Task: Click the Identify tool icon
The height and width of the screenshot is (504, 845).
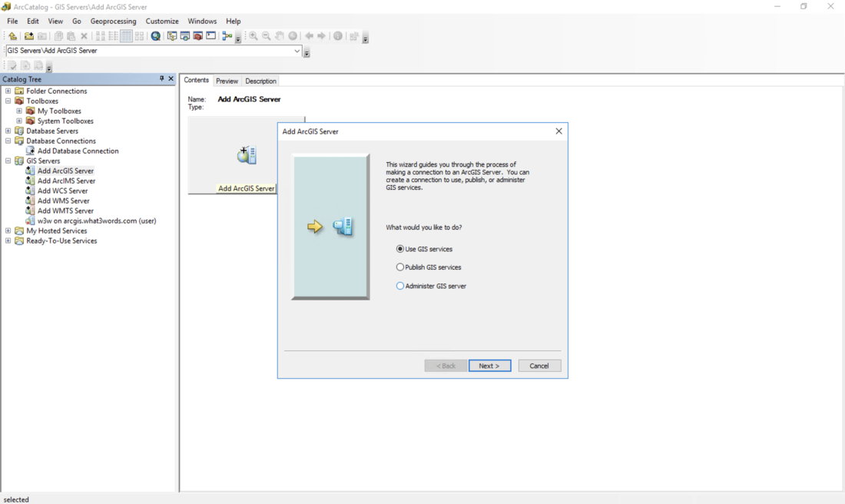Action: 338,36
